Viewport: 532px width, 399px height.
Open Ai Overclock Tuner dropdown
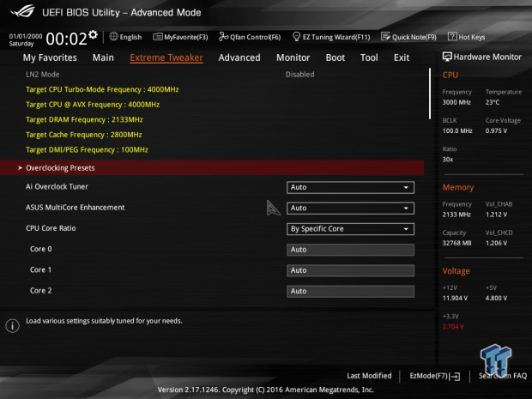point(350,187)
